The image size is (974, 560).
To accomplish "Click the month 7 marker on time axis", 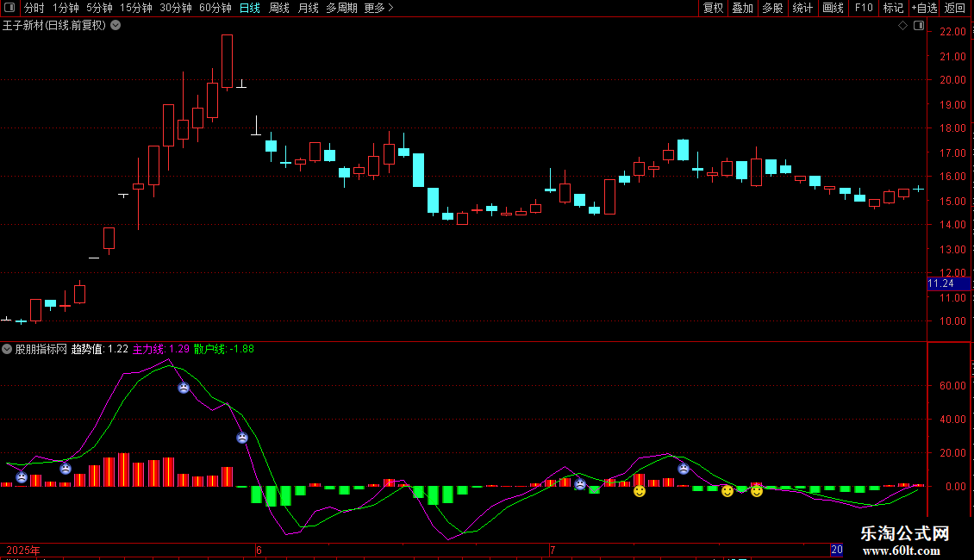I will (552, 550).
